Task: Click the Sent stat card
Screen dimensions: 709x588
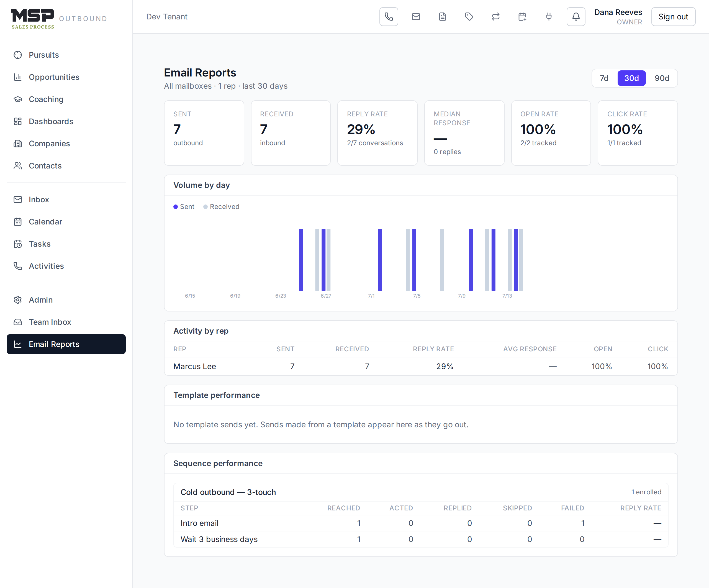Action: [204, 133]
